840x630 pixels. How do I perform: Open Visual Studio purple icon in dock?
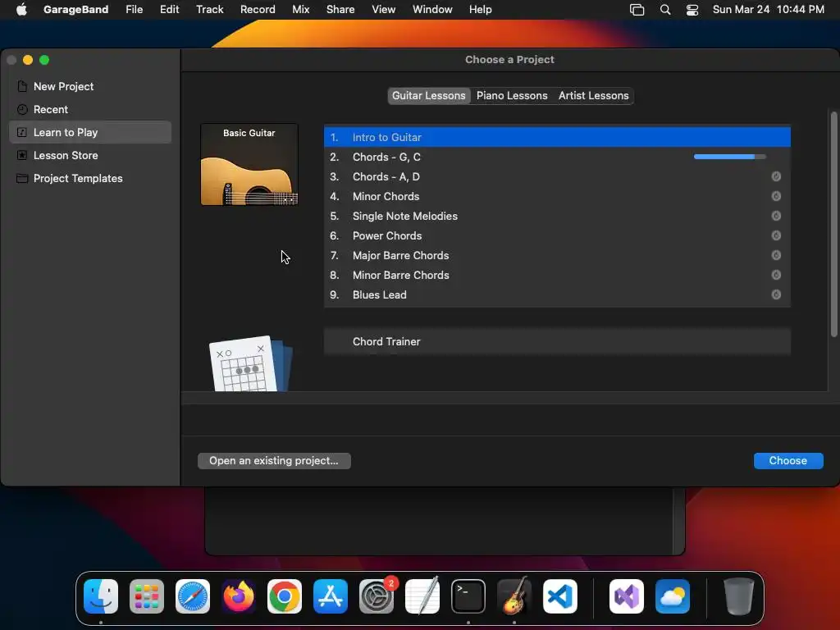tap(626, 596)
